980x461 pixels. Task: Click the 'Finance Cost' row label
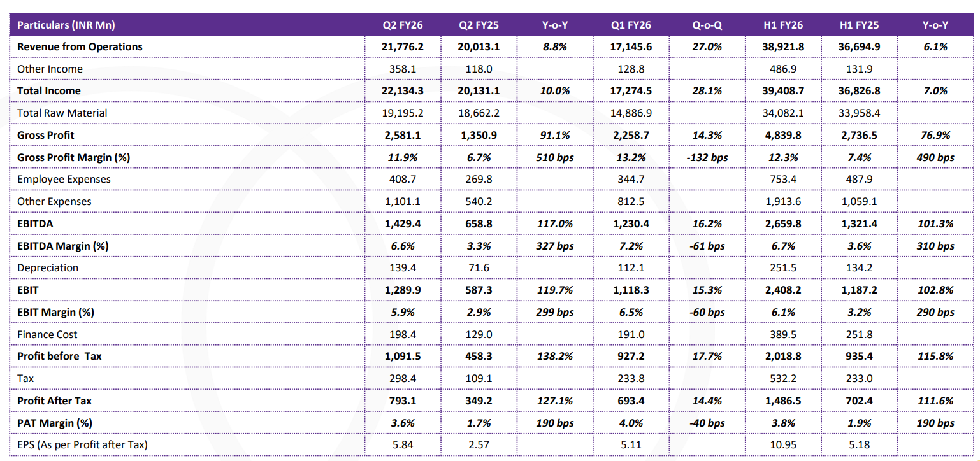[x=47, y=334]
